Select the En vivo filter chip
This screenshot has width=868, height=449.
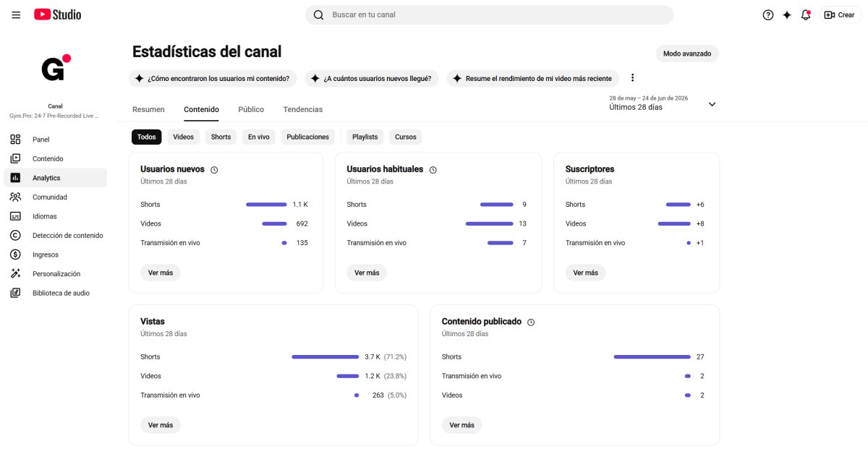click(258, 137)
